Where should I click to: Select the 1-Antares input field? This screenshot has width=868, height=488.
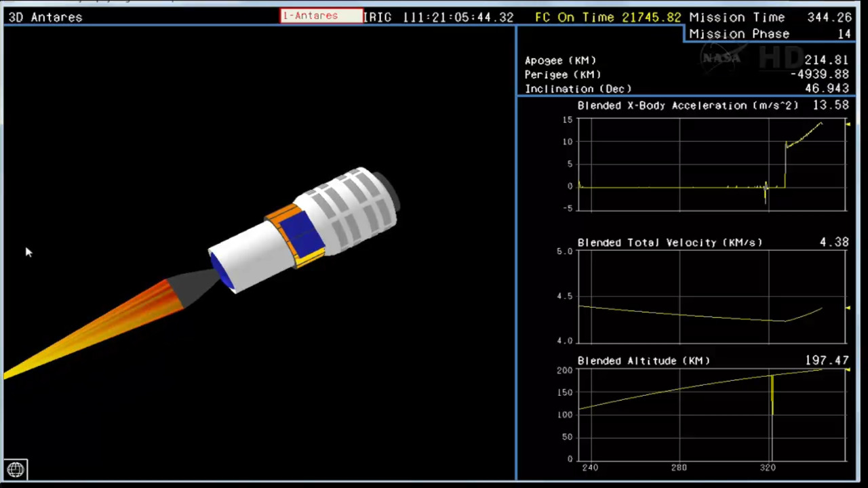pyautogui.click(x=321, y=16)
